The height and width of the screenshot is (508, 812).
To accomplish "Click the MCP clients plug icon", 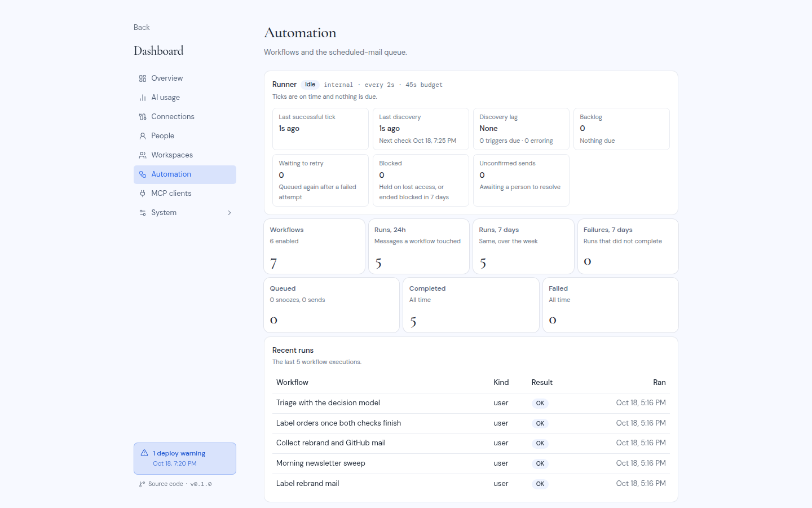I will (143, 194).
